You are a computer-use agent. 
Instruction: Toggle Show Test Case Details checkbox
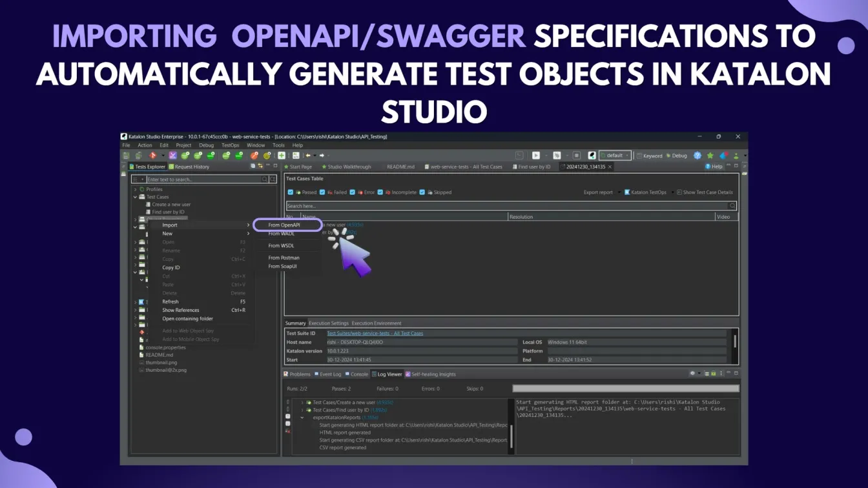[x=679, y=192]
